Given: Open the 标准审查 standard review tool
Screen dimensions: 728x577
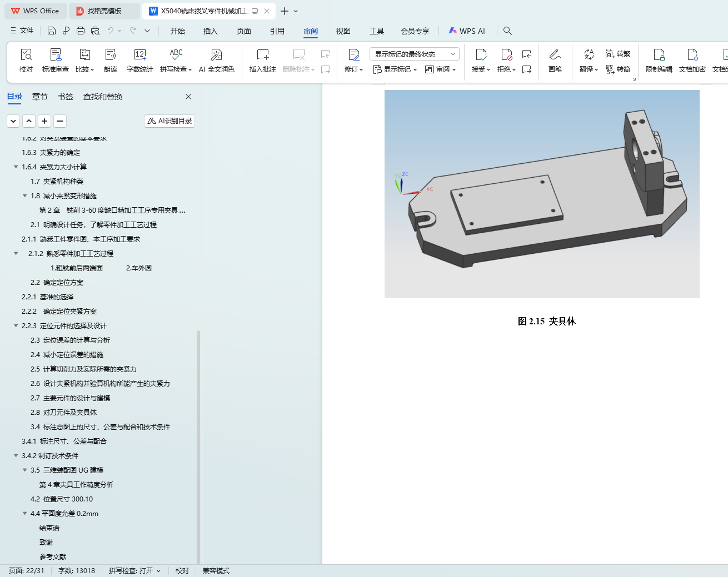Looking at the screenshot, I should click(56, 61).
